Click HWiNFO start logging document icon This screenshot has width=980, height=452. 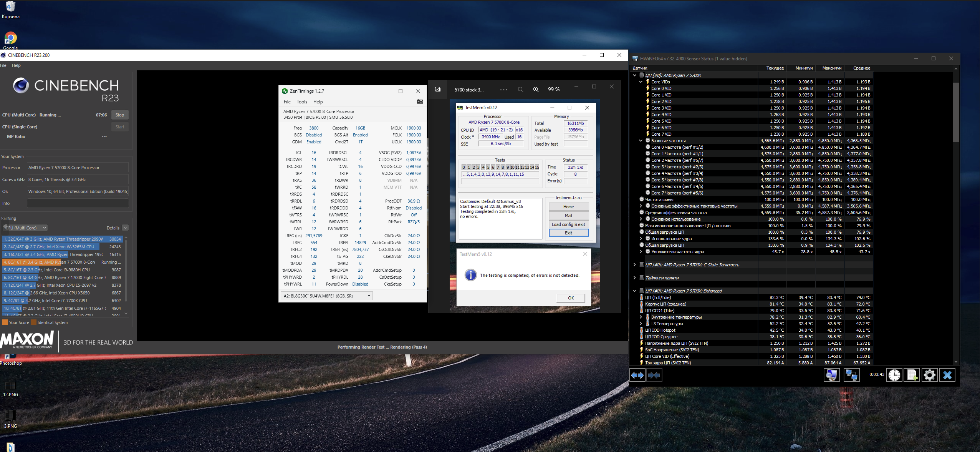(x=912, y=375)
